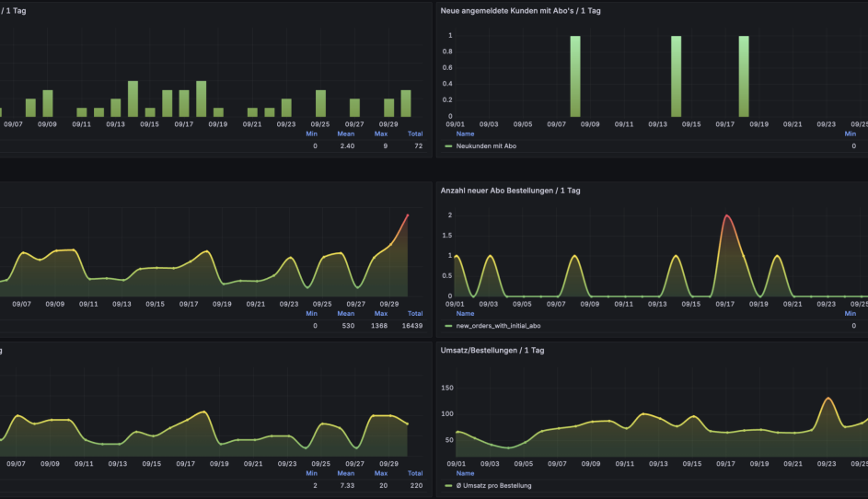Viewport: 868px width, 499px height.
Task: Sort by Name in the Umsatz/Bestellungen legend
Action: pyautogui.click(x=465, y=473)
